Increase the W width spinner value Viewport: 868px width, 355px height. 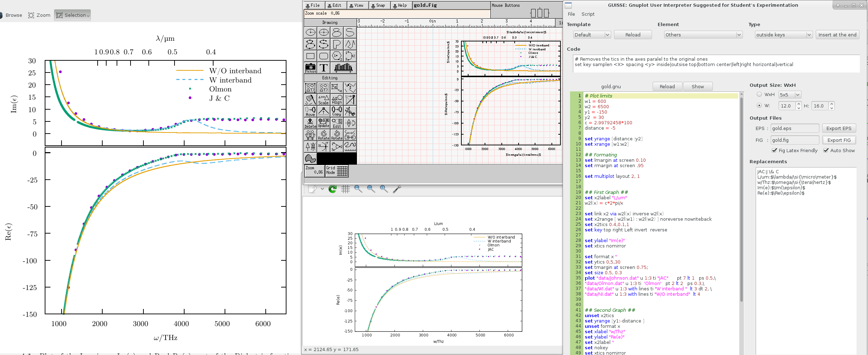click(x=799, y=104)
